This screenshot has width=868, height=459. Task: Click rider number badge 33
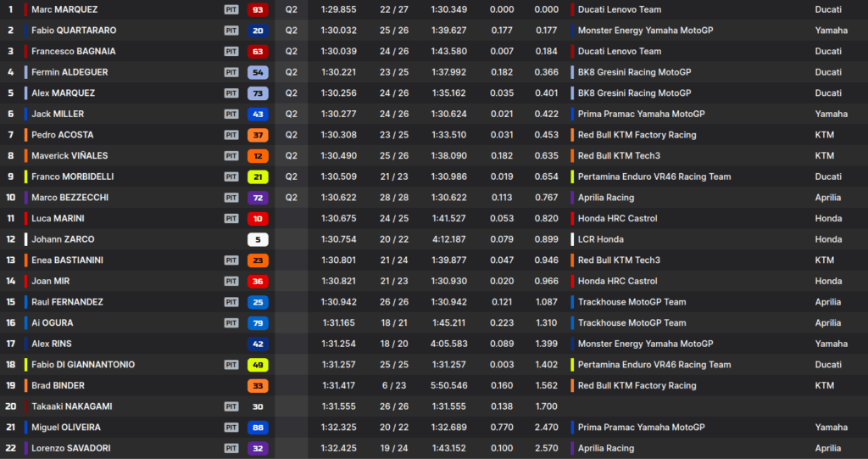click(x=258, y=385)
